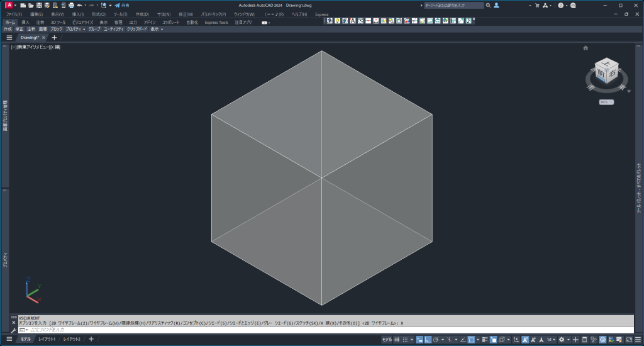Screen dimensions: 644x346
Task: Click the 共有 share button
Action: [x=122, y=5]
